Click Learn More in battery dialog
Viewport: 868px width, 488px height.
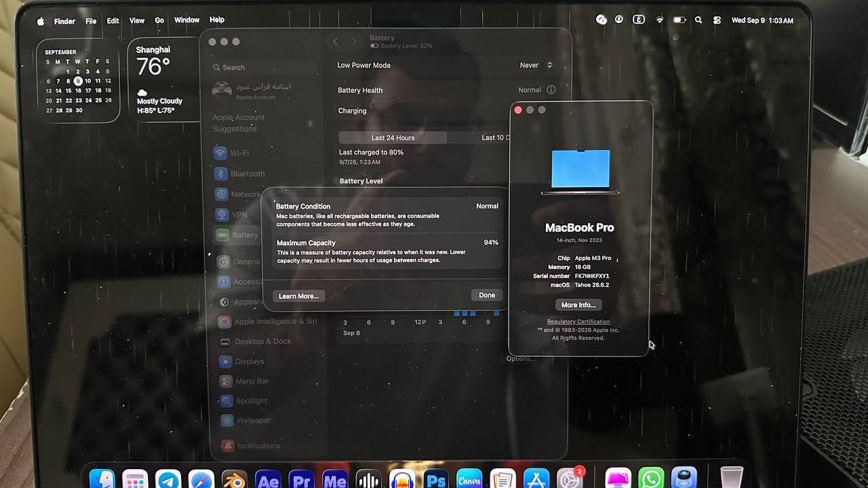pos(298,296)
